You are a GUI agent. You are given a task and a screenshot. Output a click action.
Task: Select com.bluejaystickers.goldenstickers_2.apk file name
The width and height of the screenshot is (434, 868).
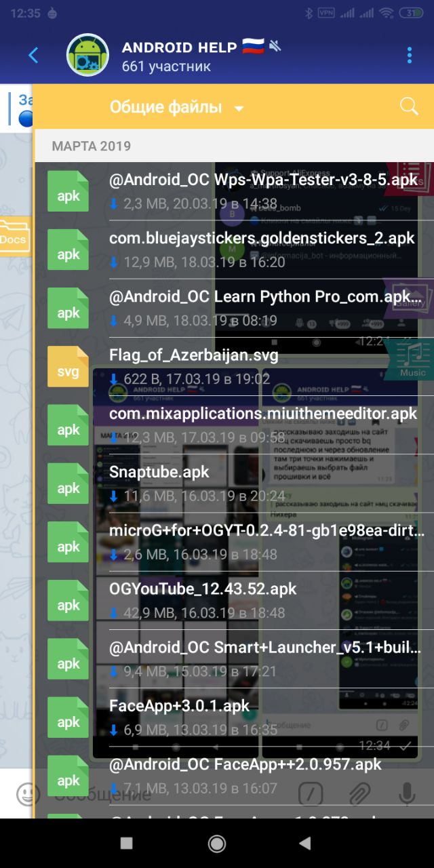(262, 239)
